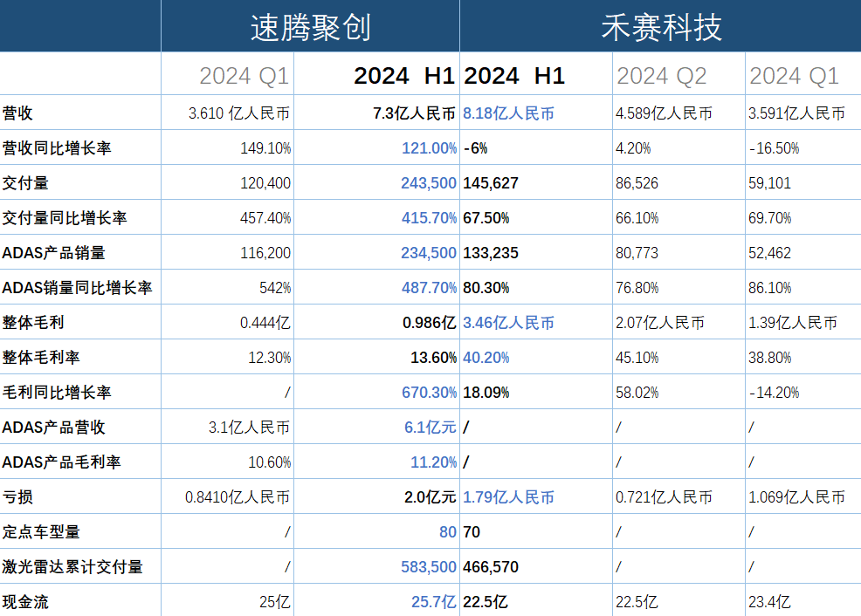861x616 pixels.
Task: Select the 禾赛科技 header cell
Action: (660, 26)
